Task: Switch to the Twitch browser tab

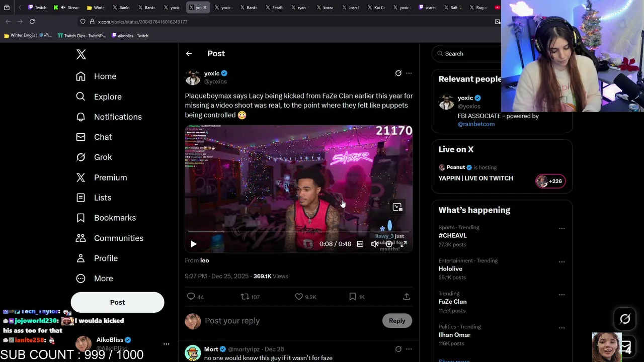Action: pos(37,8)
